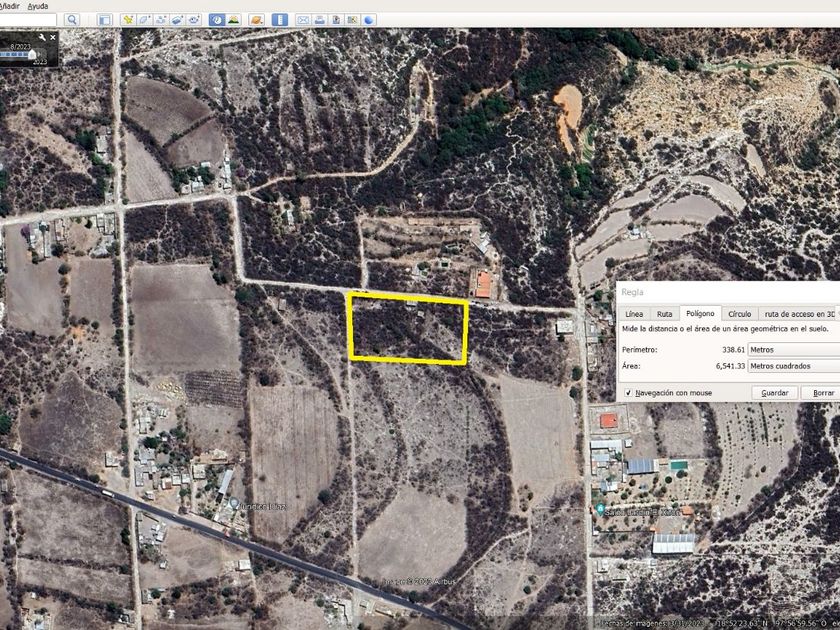Screen dimensions: 840x630
Task: Switch to the Línea tab
Action: [x=634, y=314]
